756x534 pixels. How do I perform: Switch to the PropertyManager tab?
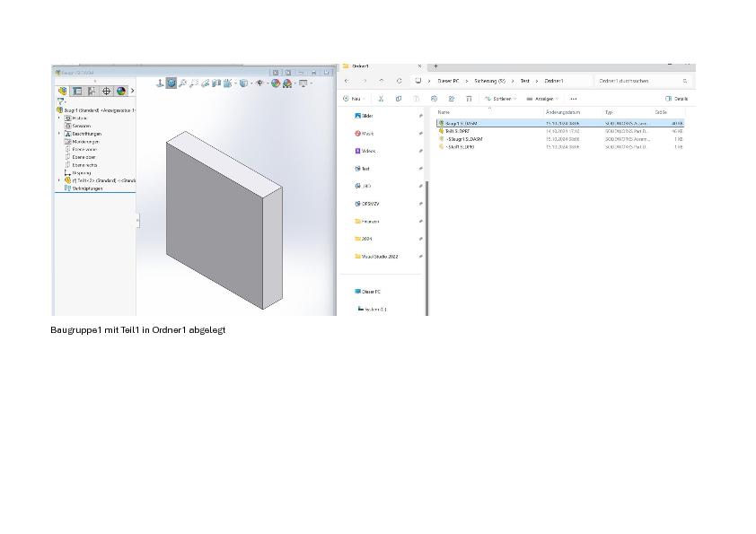(x=77, y=91)
